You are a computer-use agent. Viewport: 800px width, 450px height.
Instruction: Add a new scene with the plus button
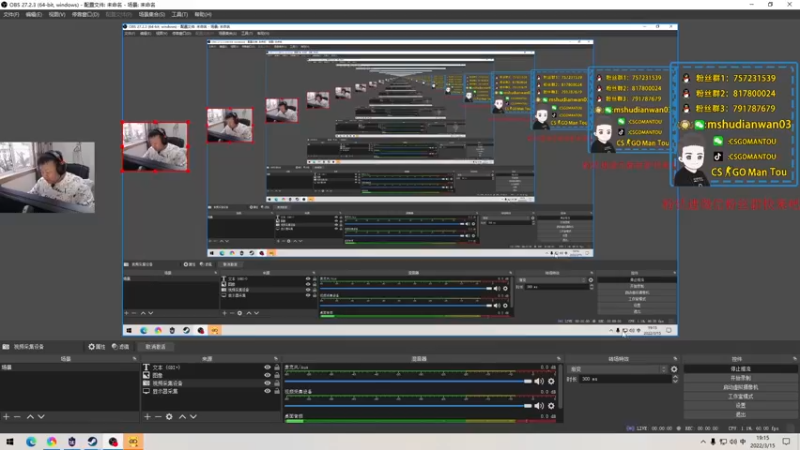pos(6,417)
